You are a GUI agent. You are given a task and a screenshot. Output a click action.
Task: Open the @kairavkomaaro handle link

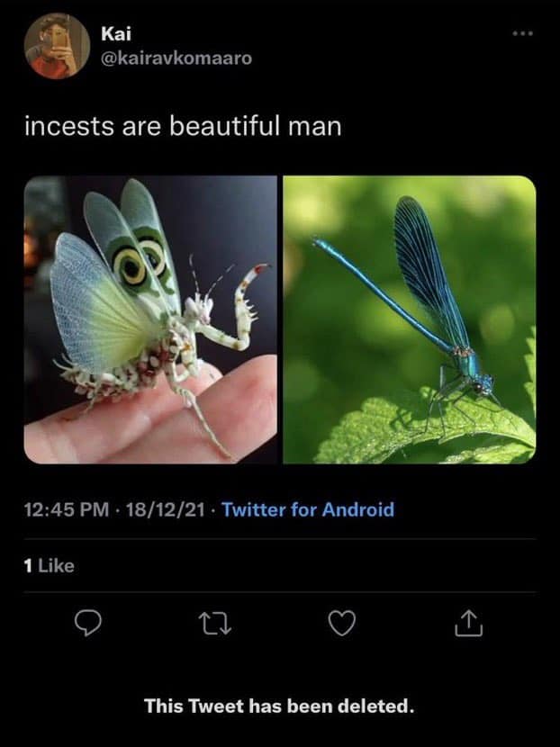tap(176, 58)
